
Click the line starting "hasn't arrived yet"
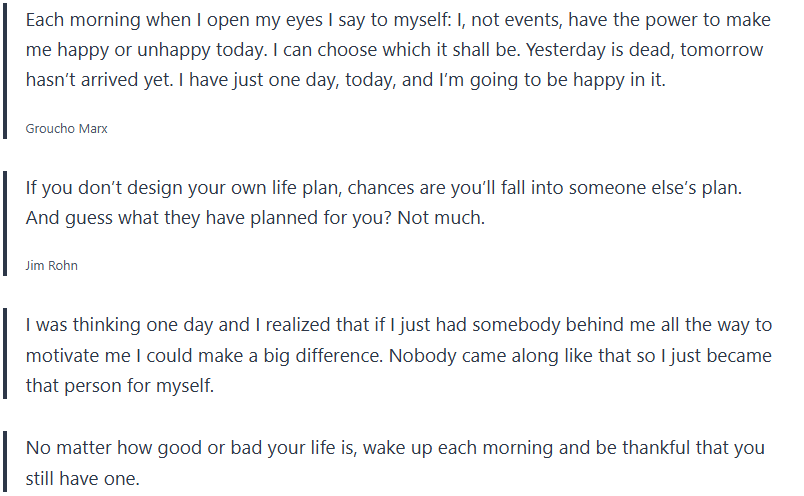[345, 80]
